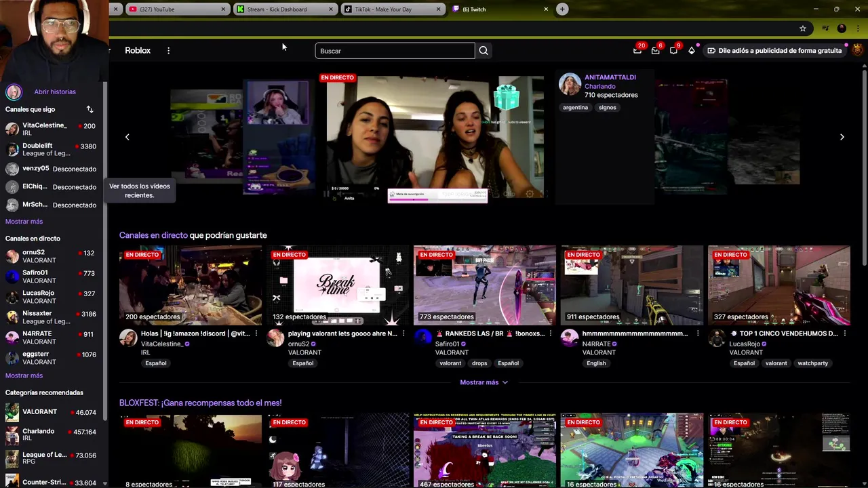Open Doublelift channel in sidebar
Screen dimensions: 868x488
[52, 149]
